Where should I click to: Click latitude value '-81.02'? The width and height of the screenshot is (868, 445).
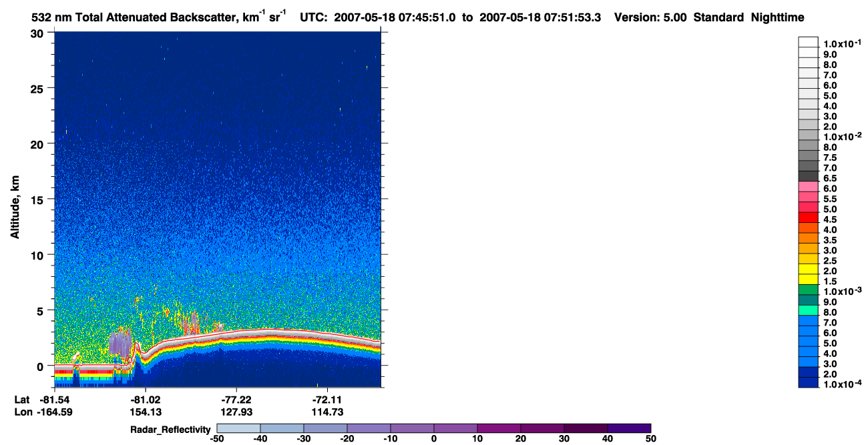tap(146, 399)
